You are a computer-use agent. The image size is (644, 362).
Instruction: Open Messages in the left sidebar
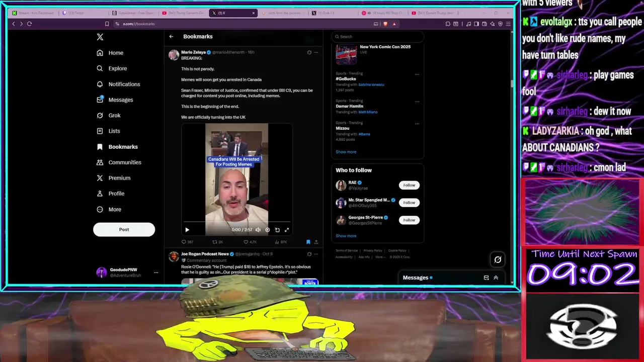(115, 100)
